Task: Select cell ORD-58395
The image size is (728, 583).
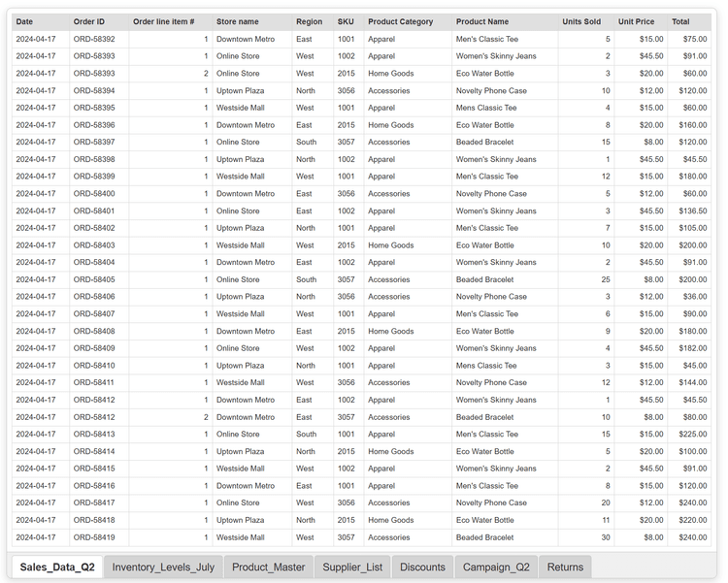Action: 99,108
